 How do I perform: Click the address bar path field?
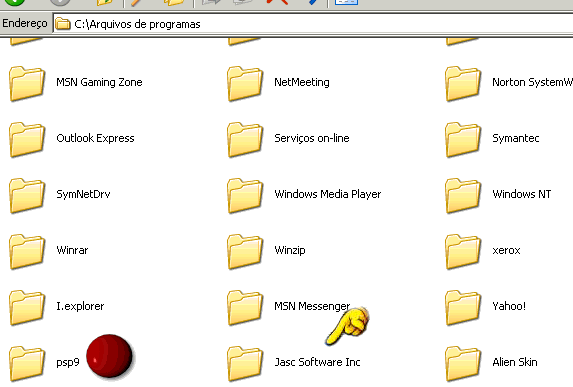point(313,24)
